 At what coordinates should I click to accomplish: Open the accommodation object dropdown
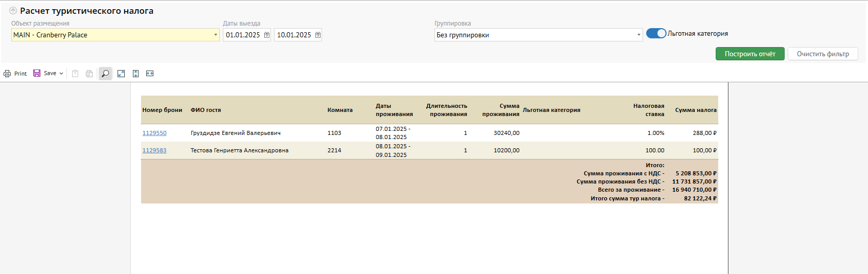[215, 35]
